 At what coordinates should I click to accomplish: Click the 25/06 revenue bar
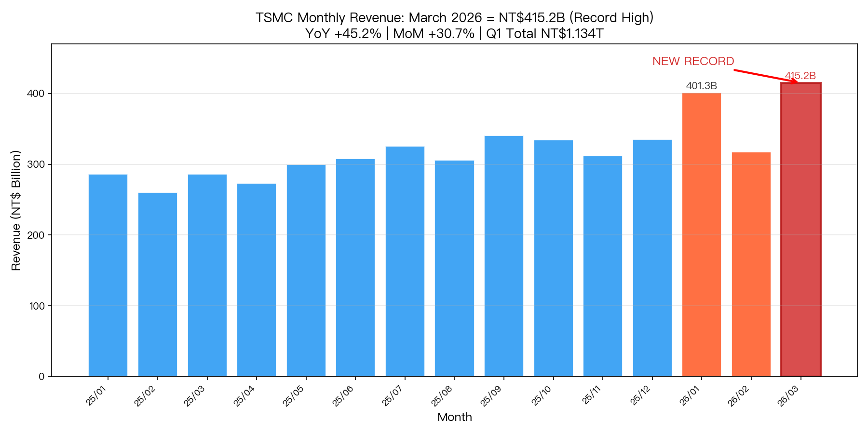click(x=355, y=268)
